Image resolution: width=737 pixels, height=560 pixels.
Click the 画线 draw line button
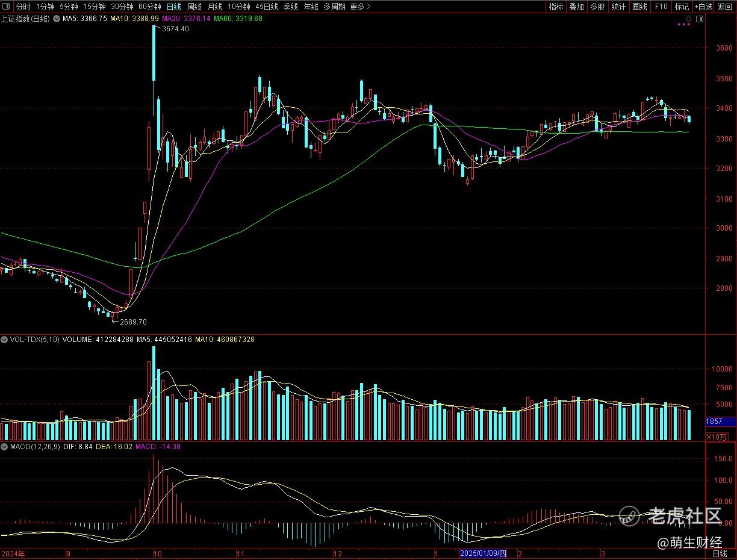[639, 7]
